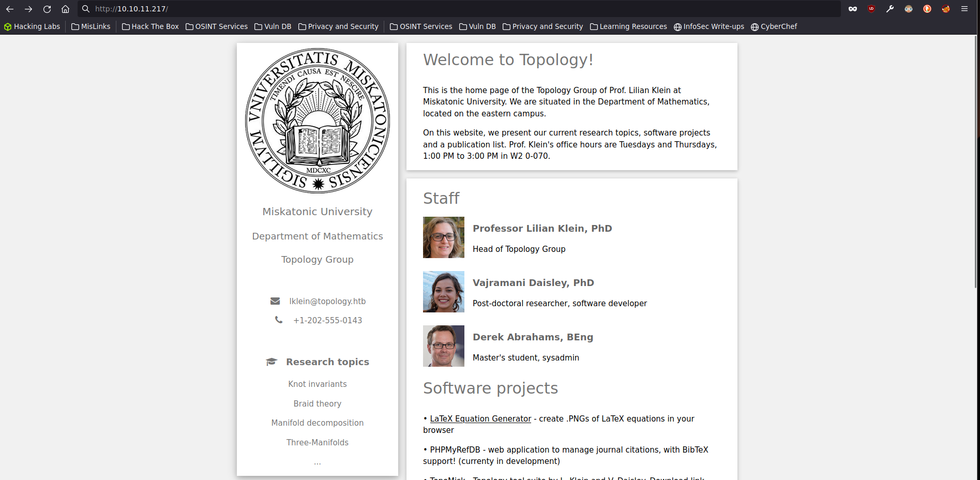Viewport: 980px width, 480px height.
Task: Click the browser back arrow
Action: [x=10, y=9]
